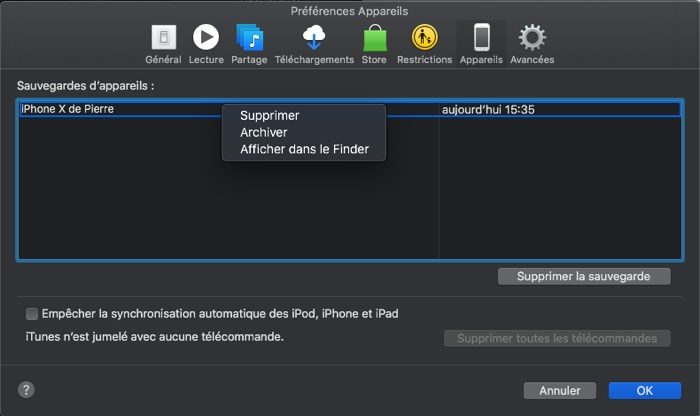Enable the prevent automatic synchronisation checkbox
The width and height of the screenshot is (700, 416).
point(32,313)
